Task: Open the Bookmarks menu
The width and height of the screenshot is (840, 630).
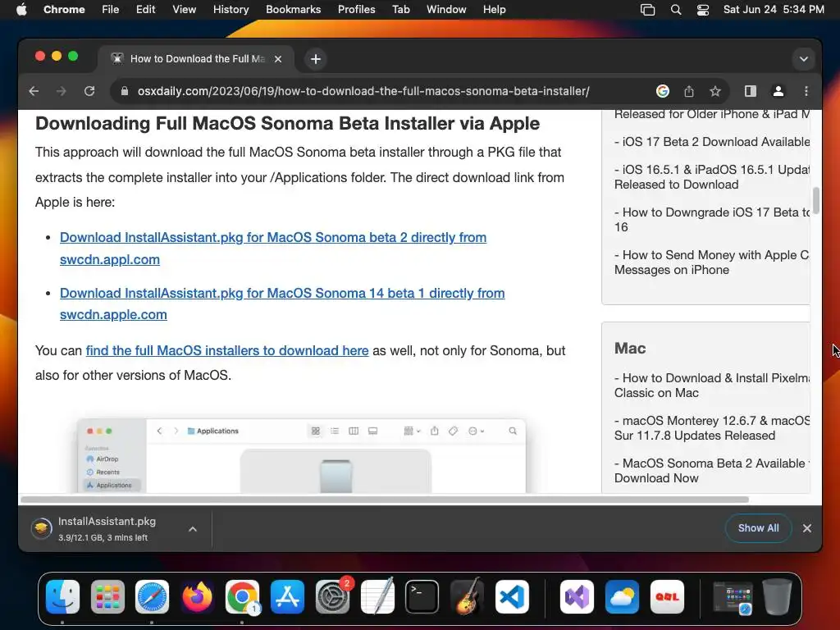Action: coord(293,9)
